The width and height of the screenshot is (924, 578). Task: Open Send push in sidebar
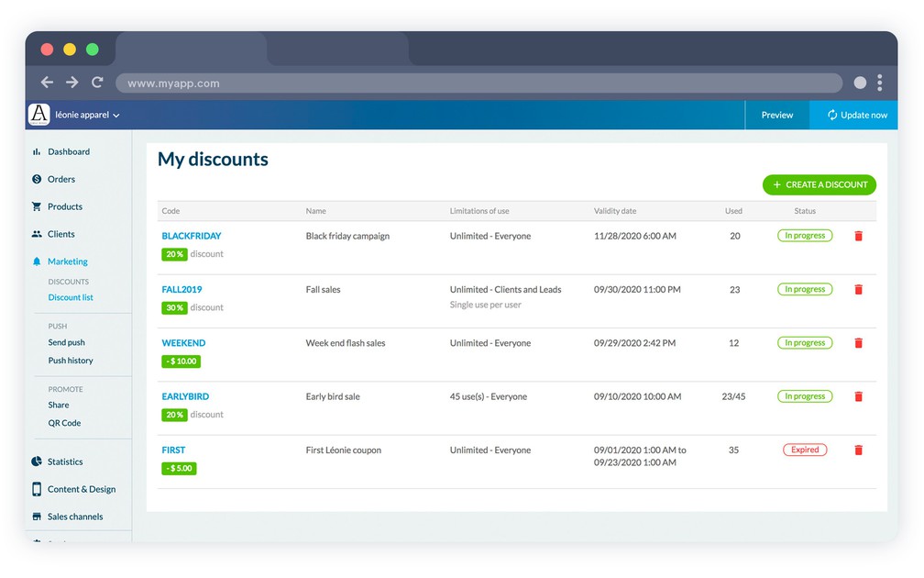pyautogui.click(x=67, y=342)
